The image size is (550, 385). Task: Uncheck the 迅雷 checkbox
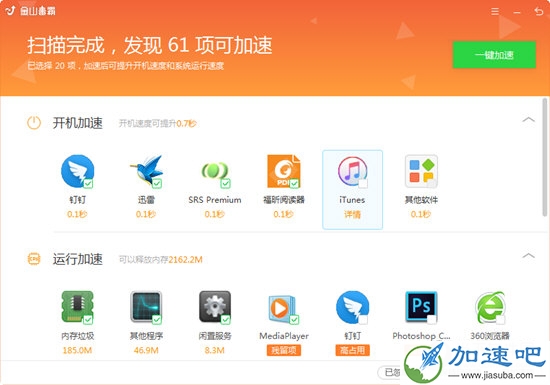click(157, 183)
